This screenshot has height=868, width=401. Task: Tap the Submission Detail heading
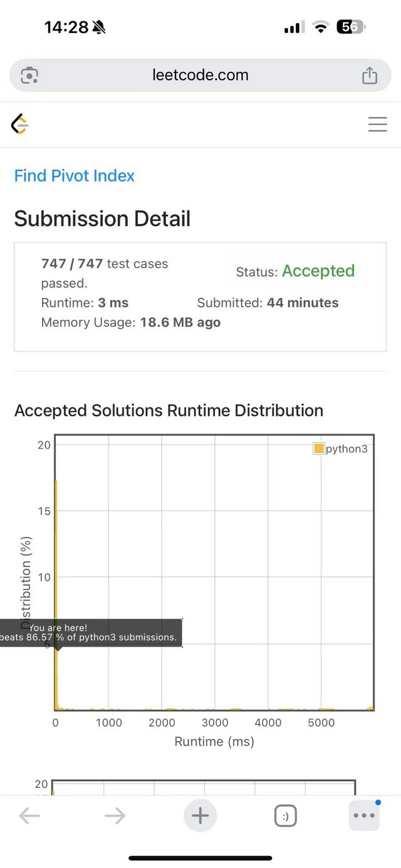click(x=102, y=219)
